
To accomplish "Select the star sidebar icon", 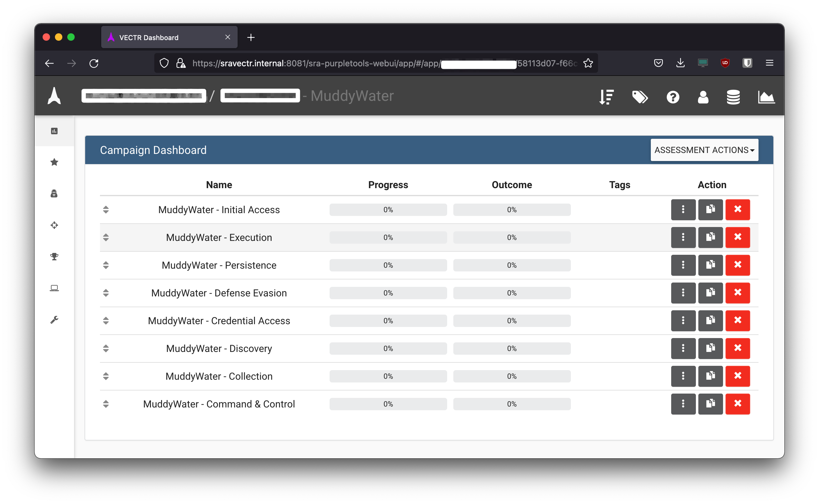I will 54,162.
